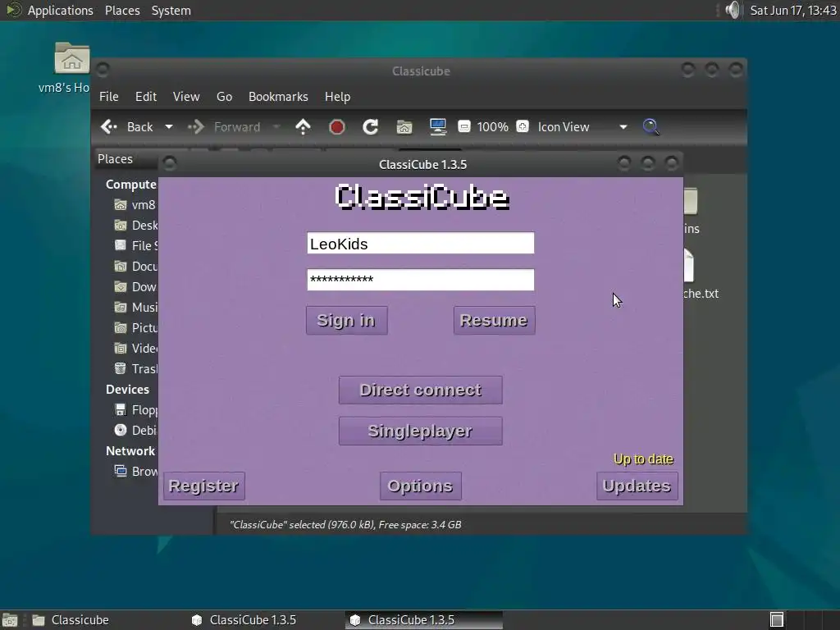The image size is (840, 630).
Task: Open the Places sidebar selector
Action: 126,159
